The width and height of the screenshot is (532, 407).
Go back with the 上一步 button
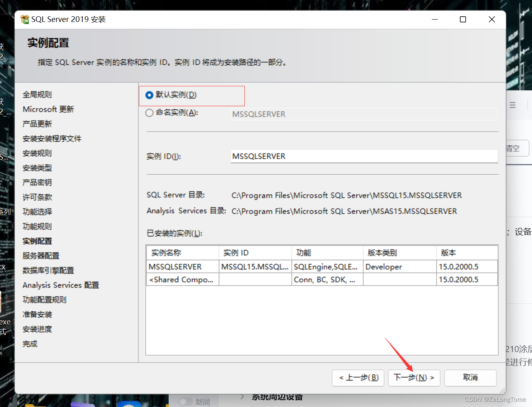click(x=358, y=377)
